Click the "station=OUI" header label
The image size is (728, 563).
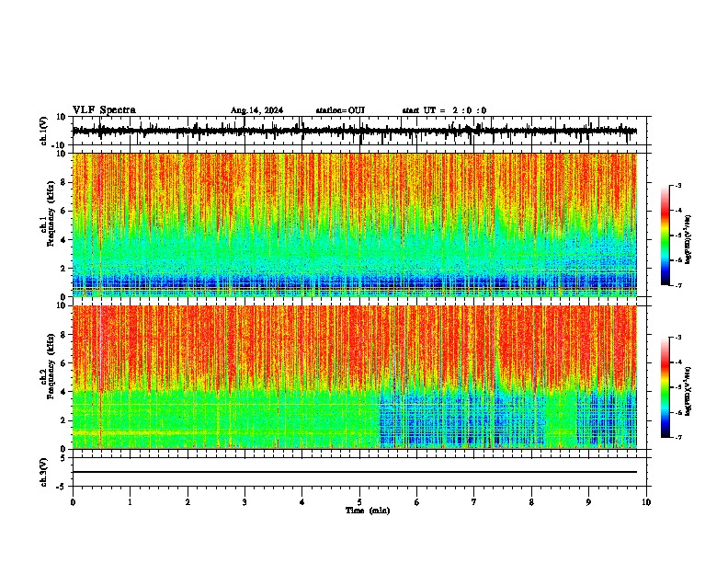[340, 110]
